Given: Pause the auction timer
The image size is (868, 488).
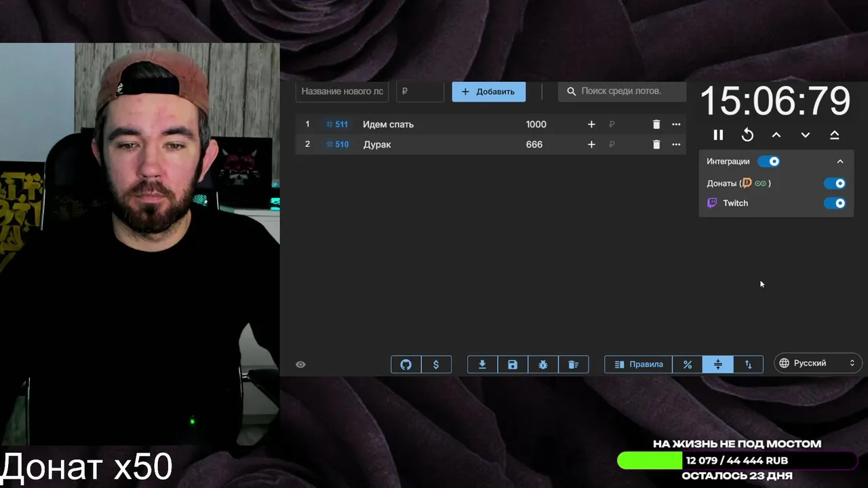Looking at the screenshot, I should click(718, 135).
